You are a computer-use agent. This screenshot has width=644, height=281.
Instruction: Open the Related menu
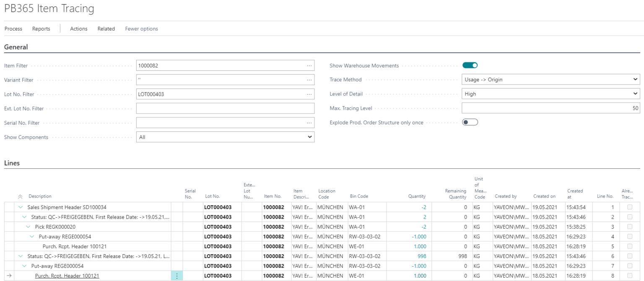point(106,29)
